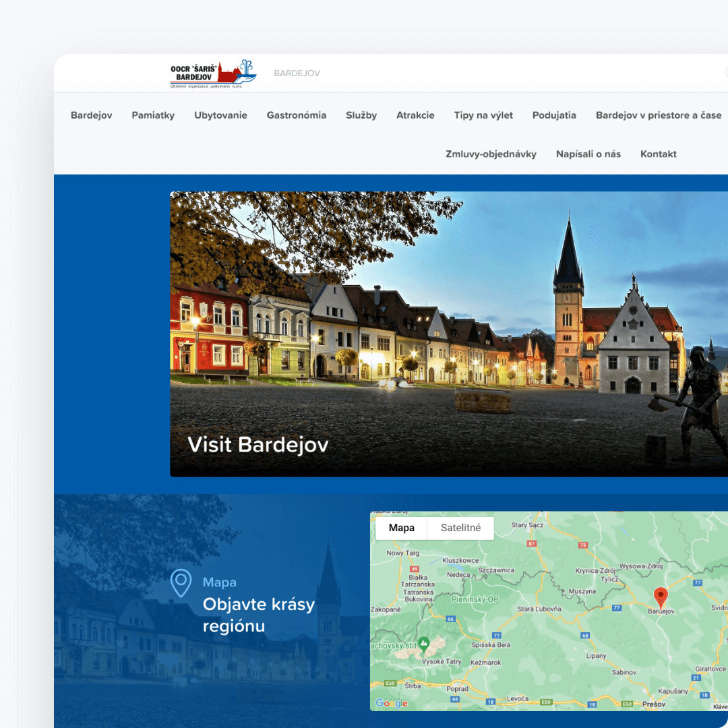Click the Objavte krásy regiónu heading
The width and height of the screenshot is (728, 728).
coord(259,615)
